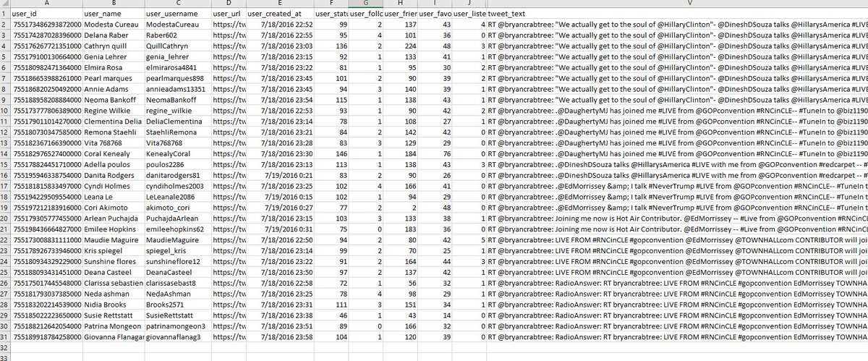Select column C header
This screenshot has width=868, height=361.
click(177, 4)
